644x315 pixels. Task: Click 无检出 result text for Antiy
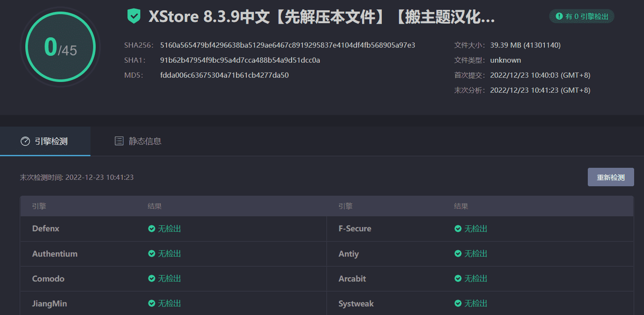[x=476, y=254]
